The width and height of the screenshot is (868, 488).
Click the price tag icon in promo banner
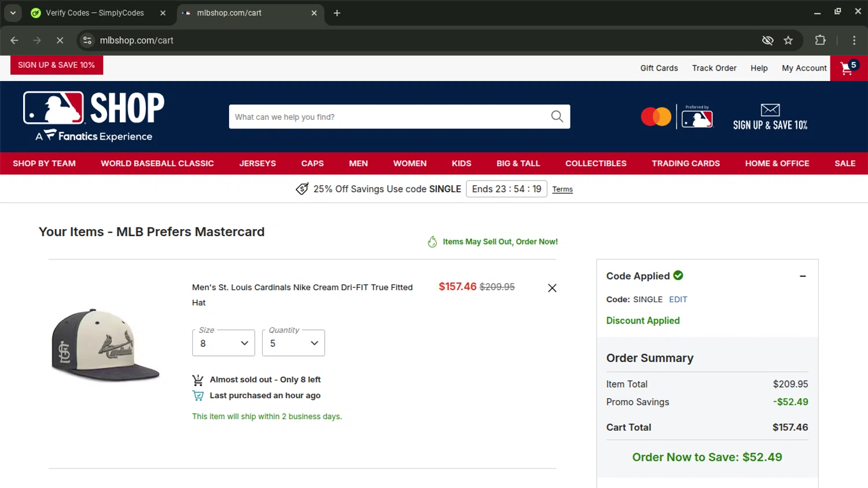pyautogui.click(x=302, y=189)
